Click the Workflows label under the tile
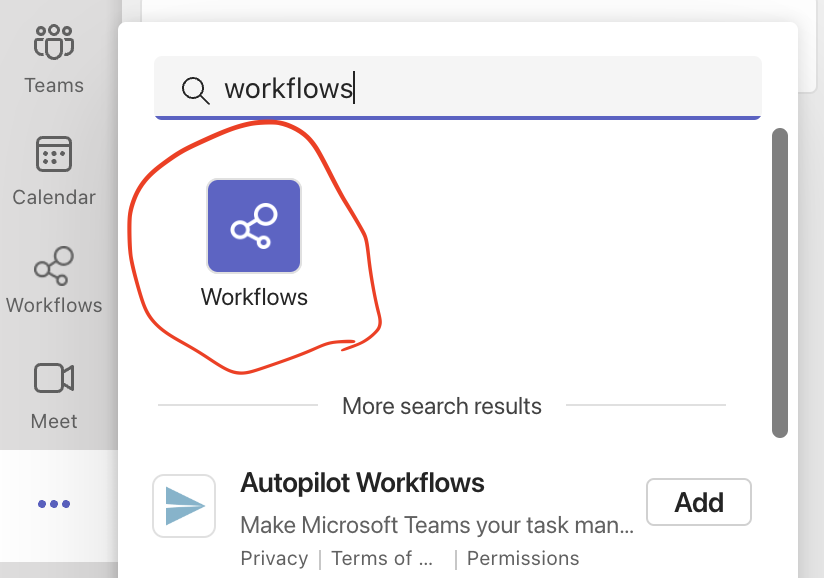This screenshot has height=578, width=824. (254, 297)
